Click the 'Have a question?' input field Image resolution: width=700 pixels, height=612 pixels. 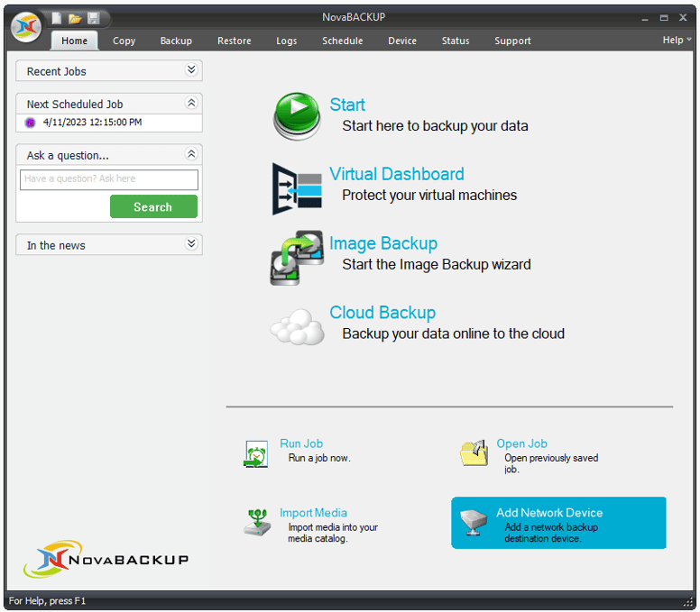[x=109, y=179]
